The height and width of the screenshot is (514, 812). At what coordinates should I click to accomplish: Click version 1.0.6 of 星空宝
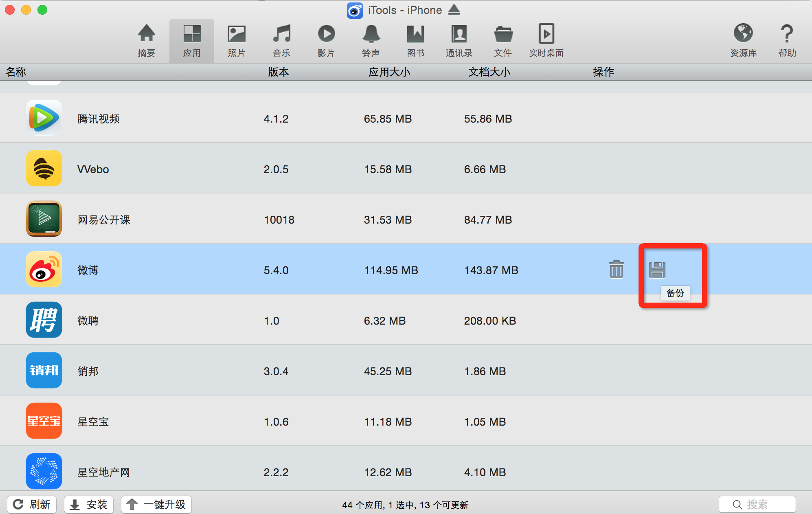tap(276, 422)
